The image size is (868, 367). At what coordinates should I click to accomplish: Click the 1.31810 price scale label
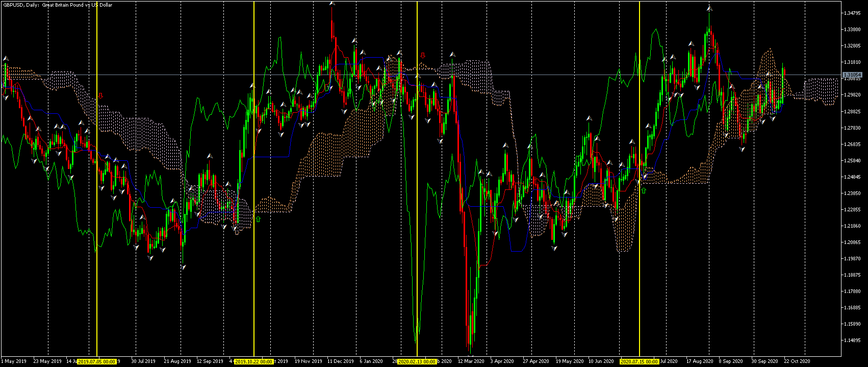point(852,62)
